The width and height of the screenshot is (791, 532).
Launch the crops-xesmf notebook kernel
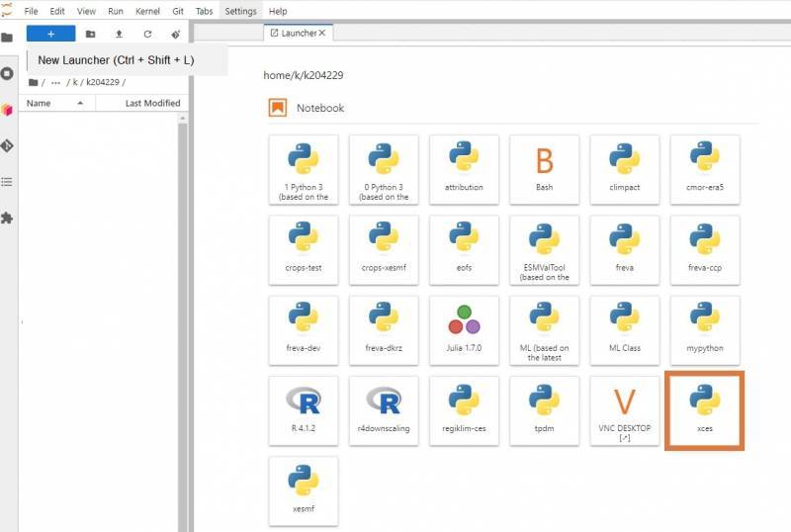tap(384, 250)
